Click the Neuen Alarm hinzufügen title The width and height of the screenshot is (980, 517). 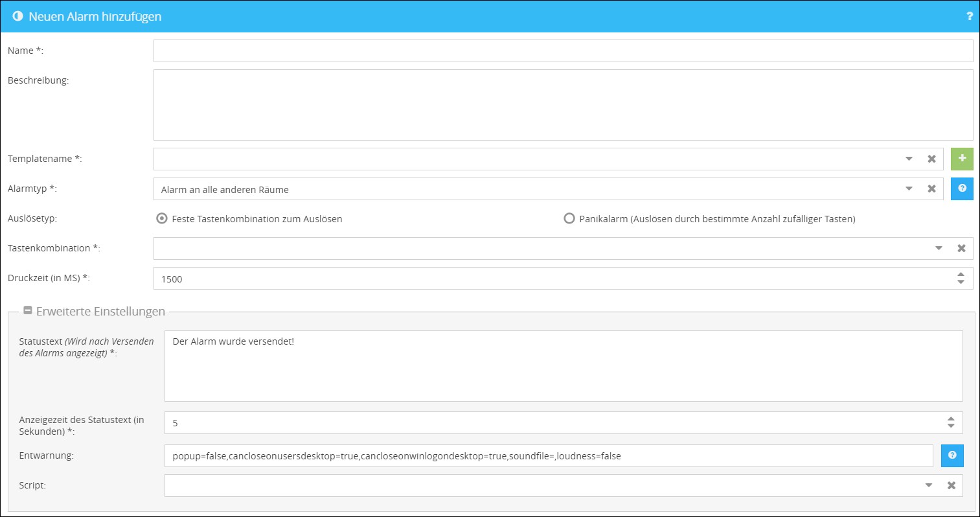95,17
